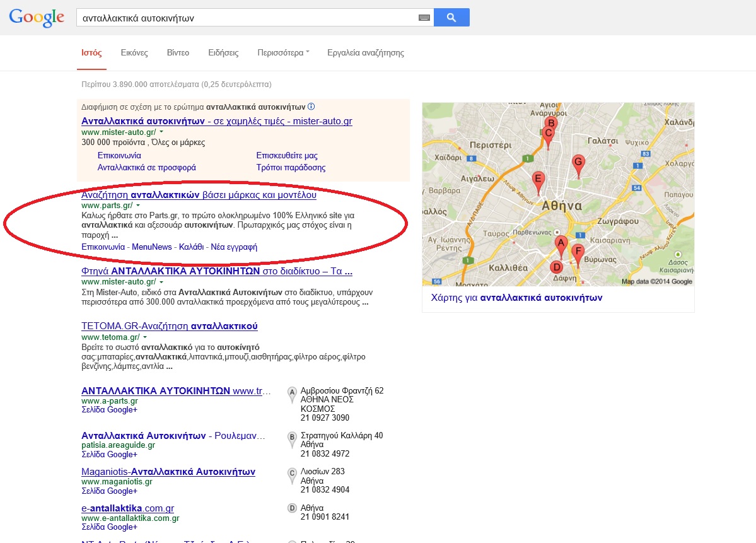Open dropdown arrow next to www.parts.gr/
Viewport: 756px width, 543px height.
(x=138, y=206)
